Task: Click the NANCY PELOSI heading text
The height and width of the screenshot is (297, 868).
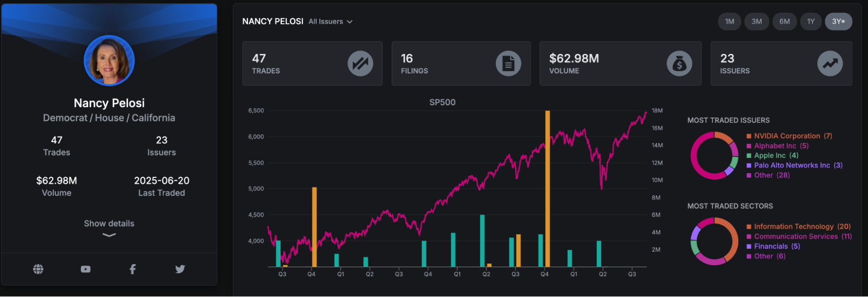Action: click(273, 21)
